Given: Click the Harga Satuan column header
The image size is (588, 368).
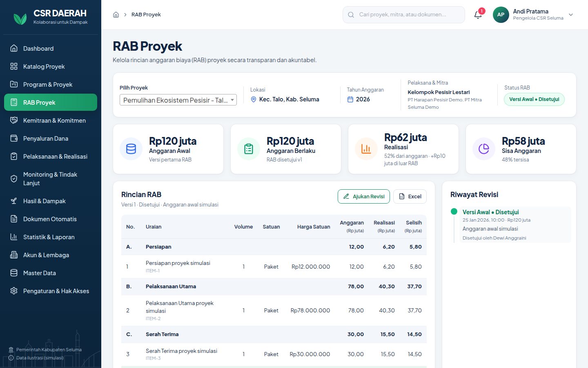Looking at the screenshot, I should [314, 227].
